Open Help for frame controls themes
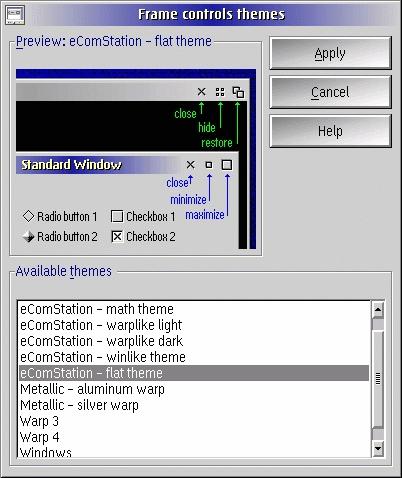Viewport: 402px width, 478px height. click(330, 131)
